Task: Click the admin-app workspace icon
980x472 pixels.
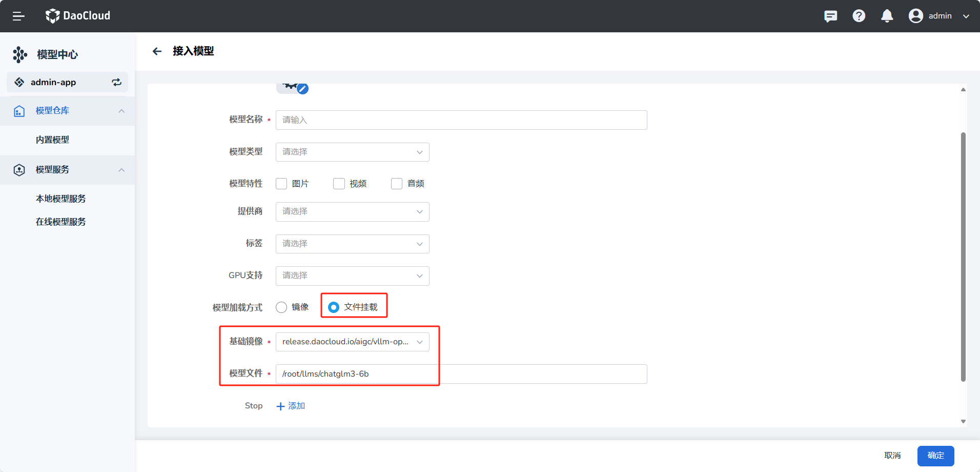Action: click(19, 82)
